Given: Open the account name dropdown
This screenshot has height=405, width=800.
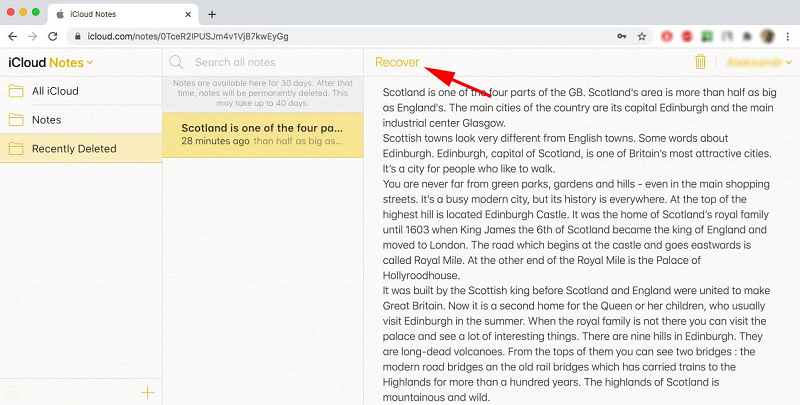Looking at the screenshot, I should coord(759,62).
